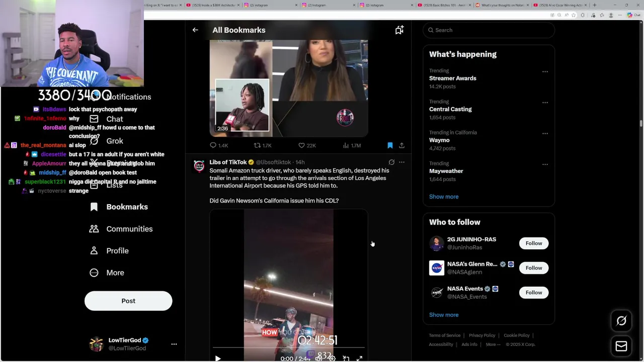Screen dimensions: 644x362
Task: Open Cookie Policy link
Action: 517,335
